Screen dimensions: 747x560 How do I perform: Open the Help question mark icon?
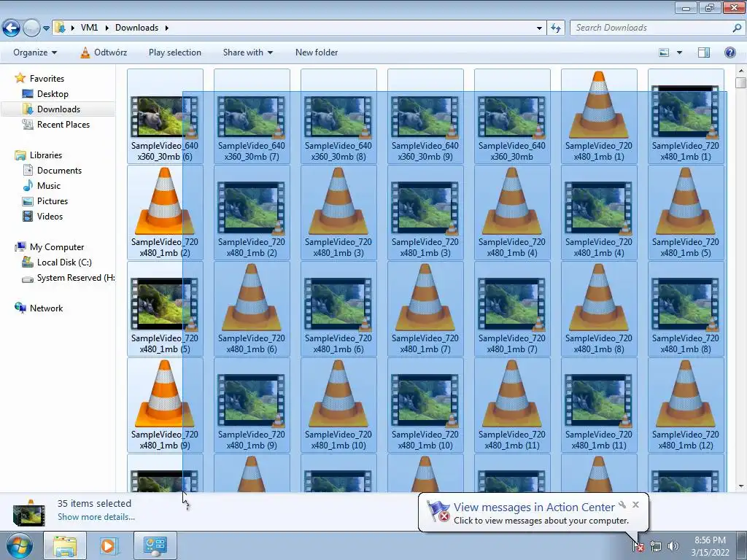[729, 52]
